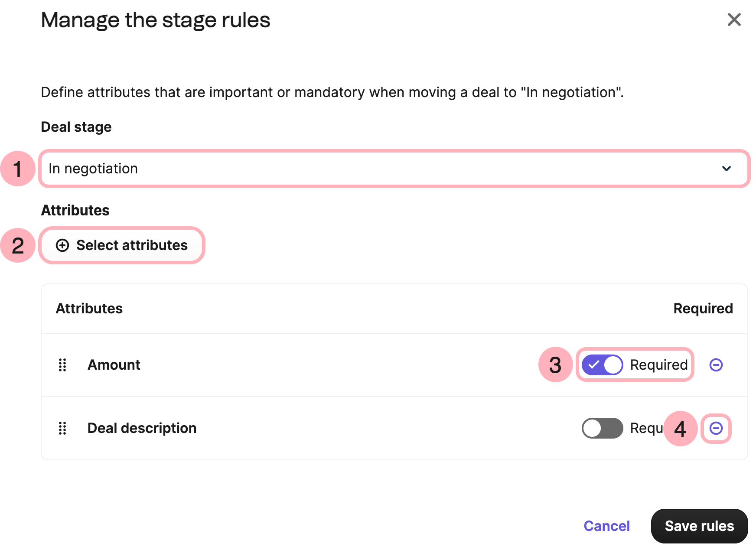
Task: Click the Save rules button
Action: pos(699,526)
